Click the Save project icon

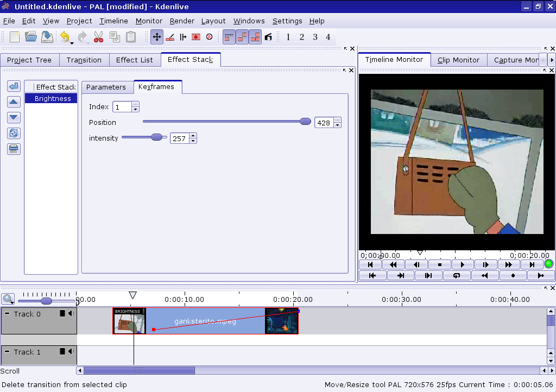point(47,37)
